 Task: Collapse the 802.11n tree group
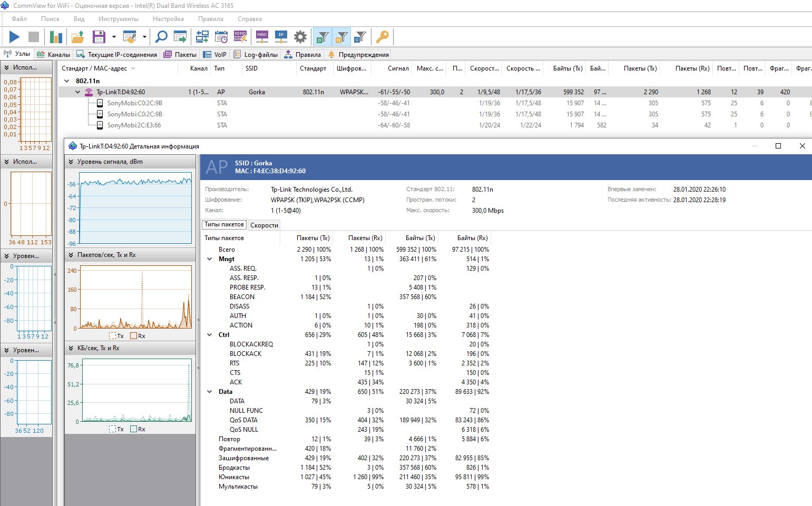66,81
